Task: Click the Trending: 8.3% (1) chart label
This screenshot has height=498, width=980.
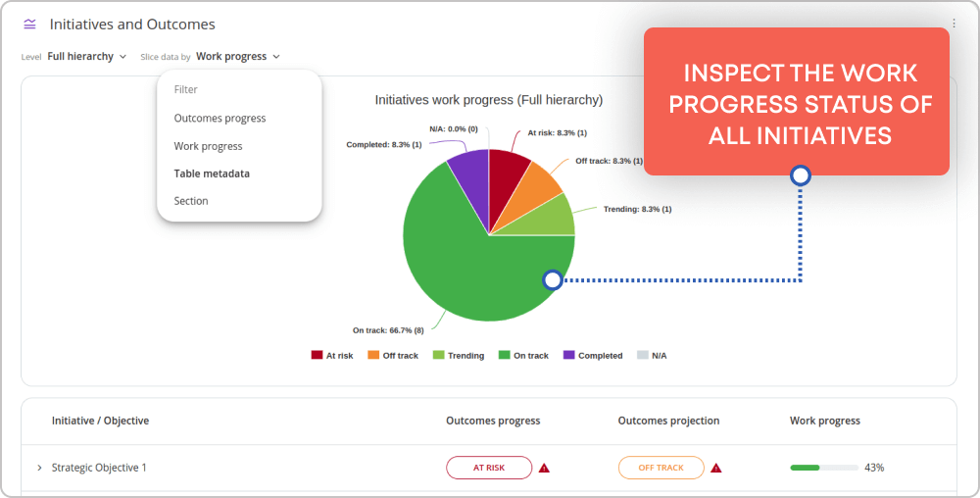Action: 638,209
